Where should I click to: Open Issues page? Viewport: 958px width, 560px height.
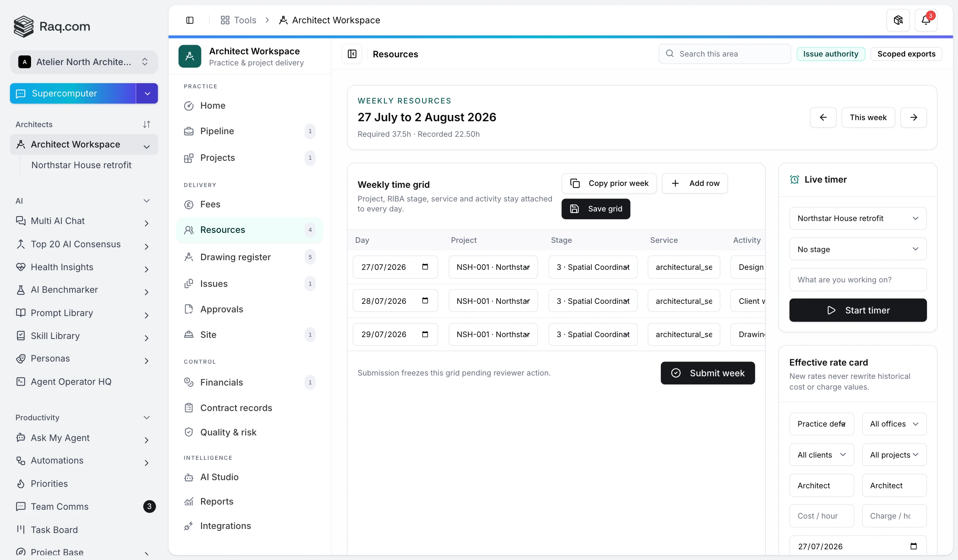250,284
